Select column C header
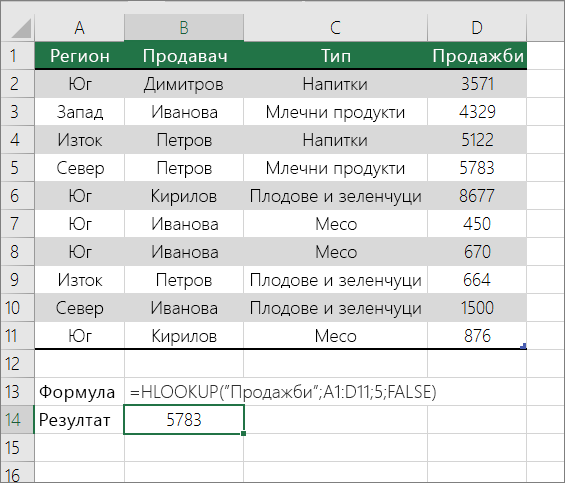The height and width of the screenshot is (483, 565). point(335,28)
